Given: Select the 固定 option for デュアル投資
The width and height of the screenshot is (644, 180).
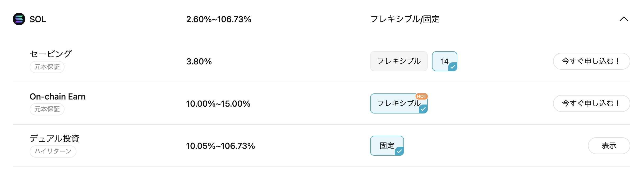Looking at the screenshot, I should click(x=387, y=146).
